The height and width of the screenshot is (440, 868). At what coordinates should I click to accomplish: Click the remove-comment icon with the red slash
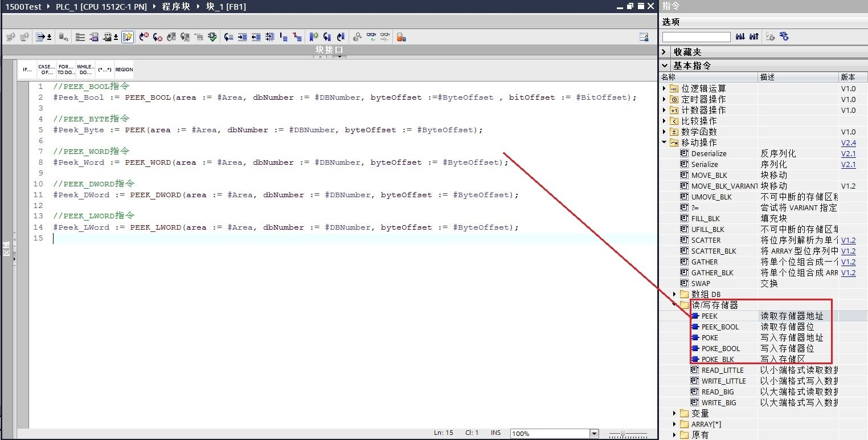coord(297,37)
